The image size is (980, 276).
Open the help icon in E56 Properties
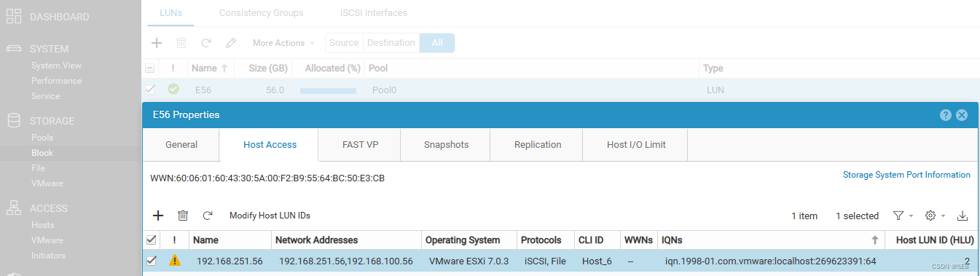click(x=946, y=115)
